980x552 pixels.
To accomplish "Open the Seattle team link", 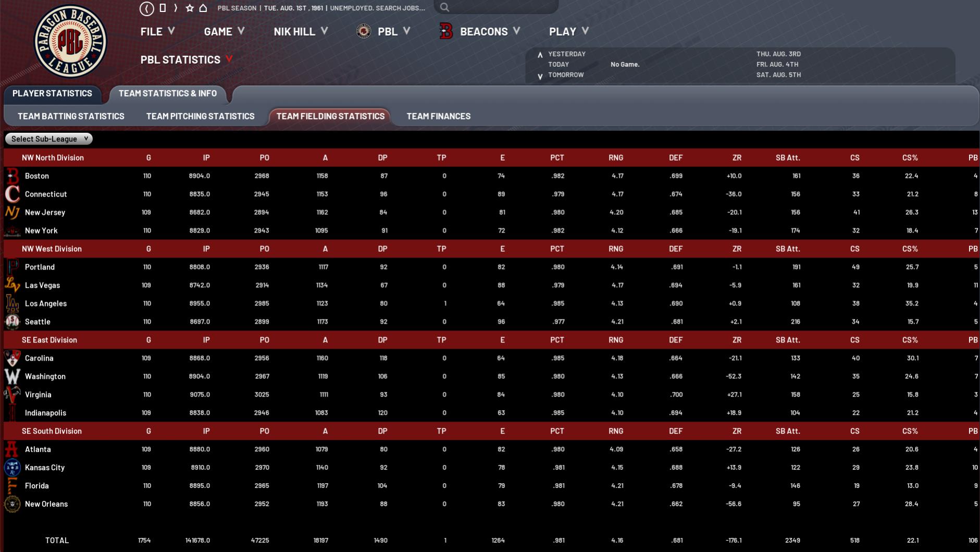I will pos(38,322).
